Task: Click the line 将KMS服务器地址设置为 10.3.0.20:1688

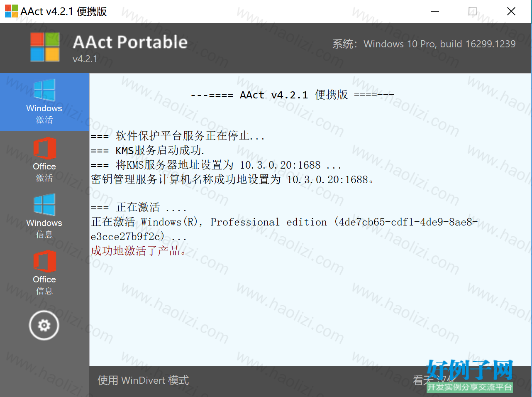Action: [216, 165]
